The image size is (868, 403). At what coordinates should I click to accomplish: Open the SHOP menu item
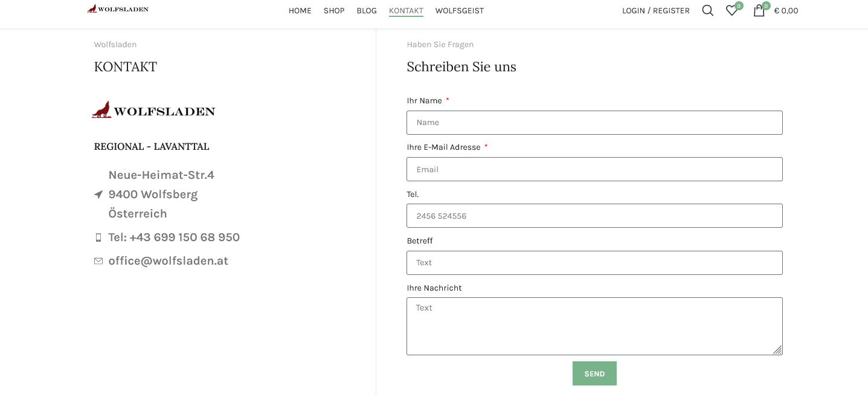click(x=334, y=11)
